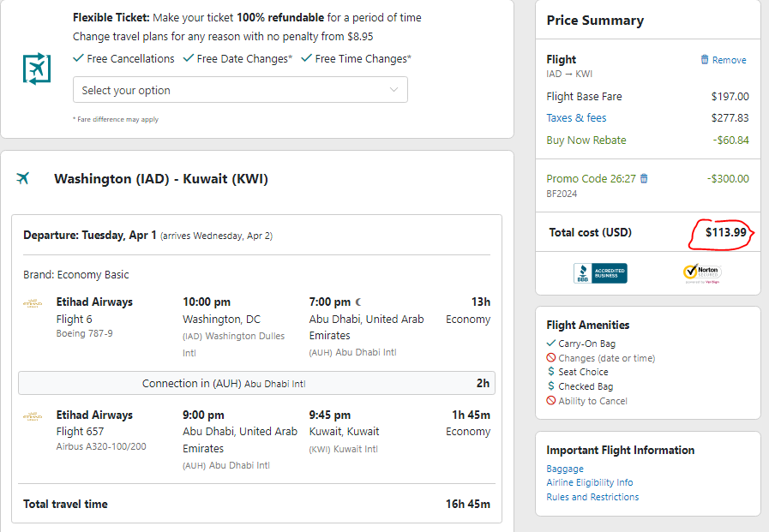
Task: Click the prohibited icon beside Ability to Cancel
Action: pos(551,400)
